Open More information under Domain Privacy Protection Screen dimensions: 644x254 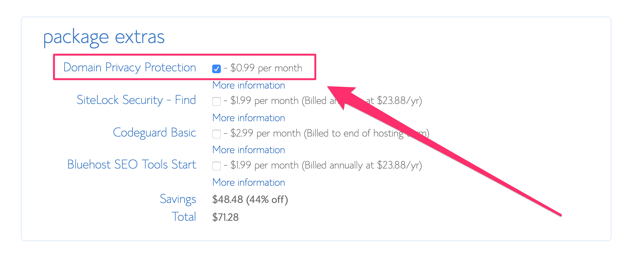coord(248,85)
